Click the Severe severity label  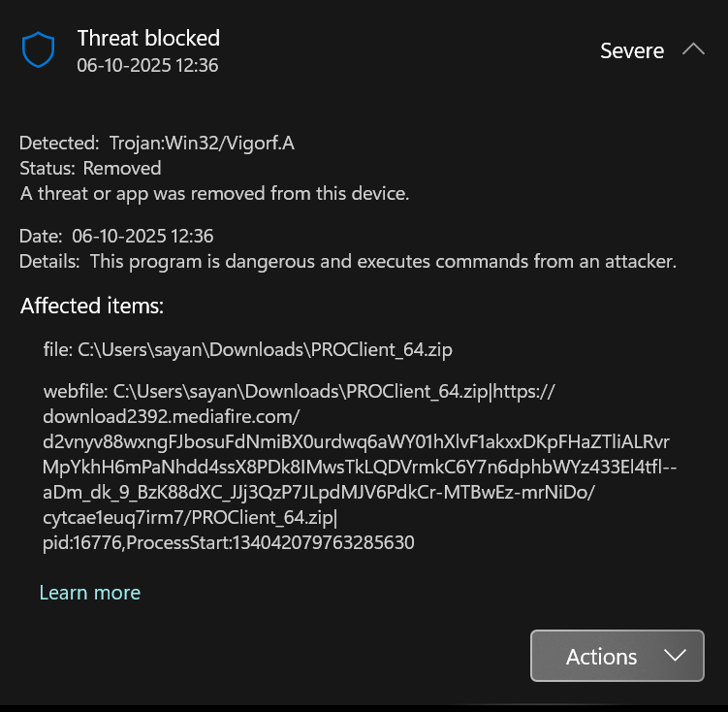click(632, 50)
